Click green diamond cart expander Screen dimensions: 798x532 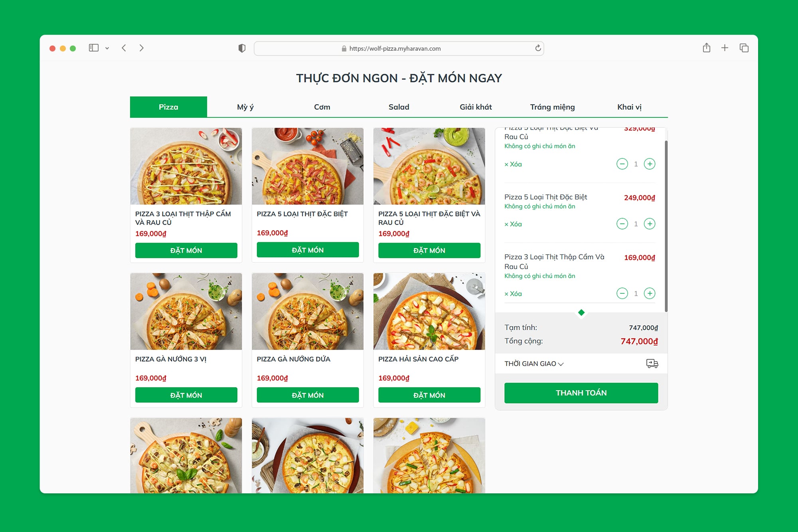[581, 312]
